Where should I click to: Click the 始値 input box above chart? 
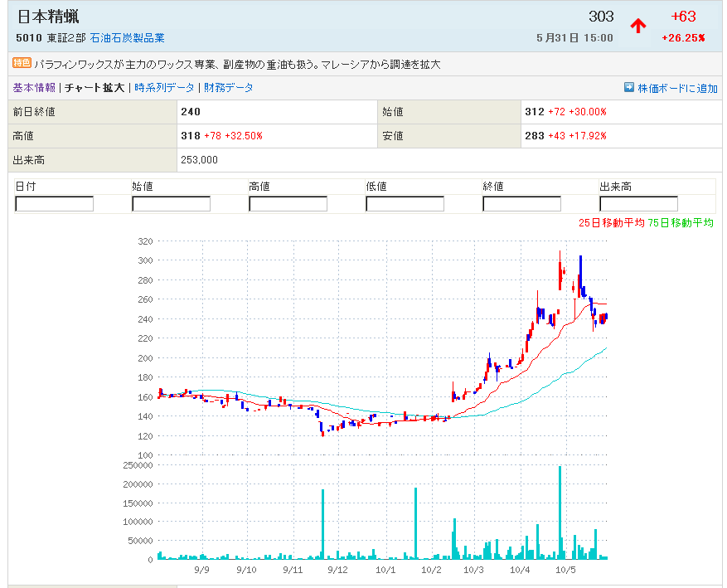pyautogui.click(x=171, y=204)
